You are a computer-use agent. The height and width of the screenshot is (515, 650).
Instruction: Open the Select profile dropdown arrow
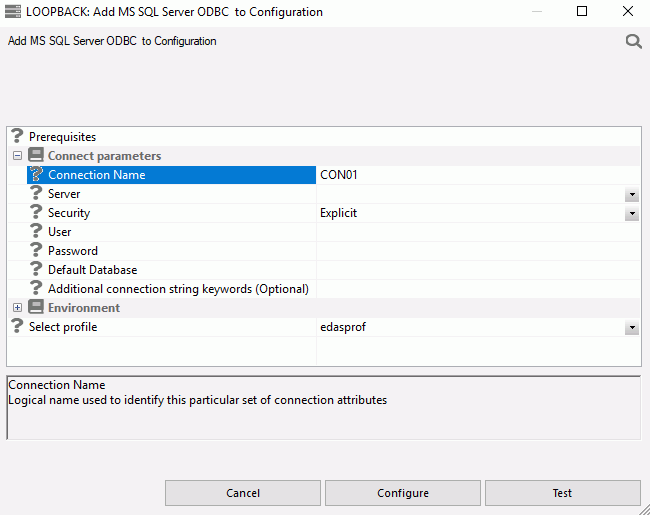(632, 328)
